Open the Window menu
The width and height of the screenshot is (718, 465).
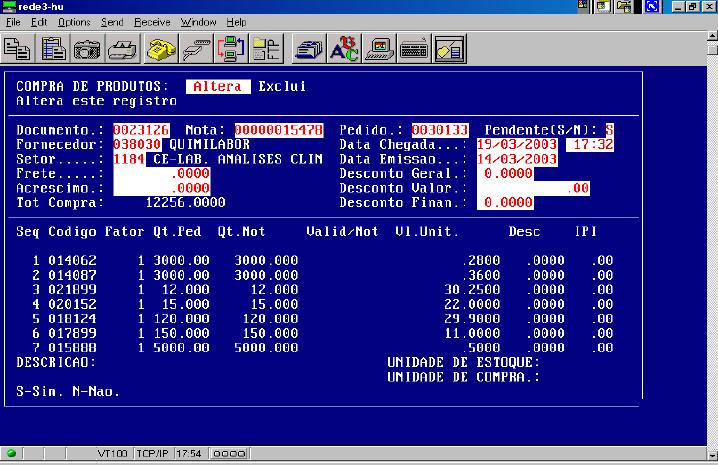(x=198, y=22)
